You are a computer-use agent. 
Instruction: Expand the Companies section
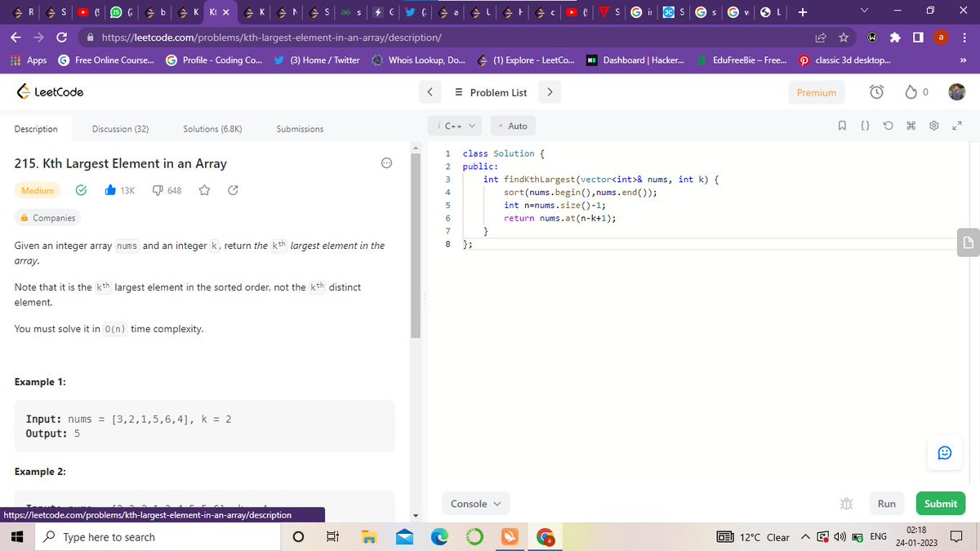(x=48, y=218)
